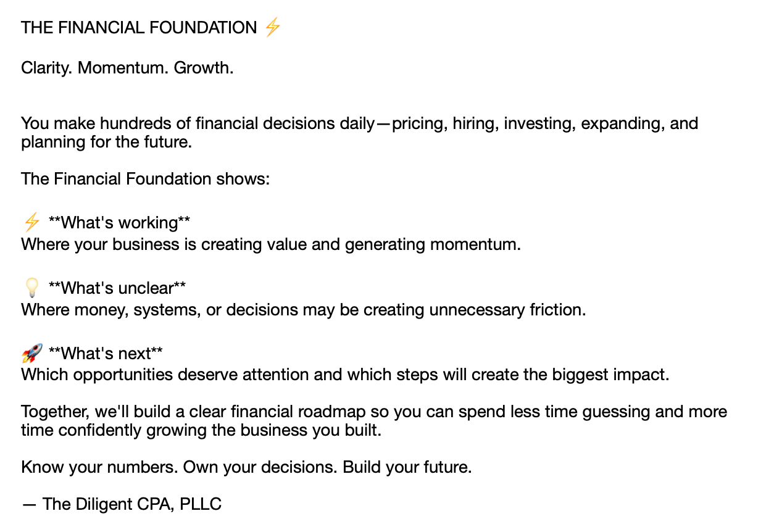This screenshot has width=774, height=532.
Task: Click the tagline Clarity. Momentum. Growth.
Action: (127, 68)
